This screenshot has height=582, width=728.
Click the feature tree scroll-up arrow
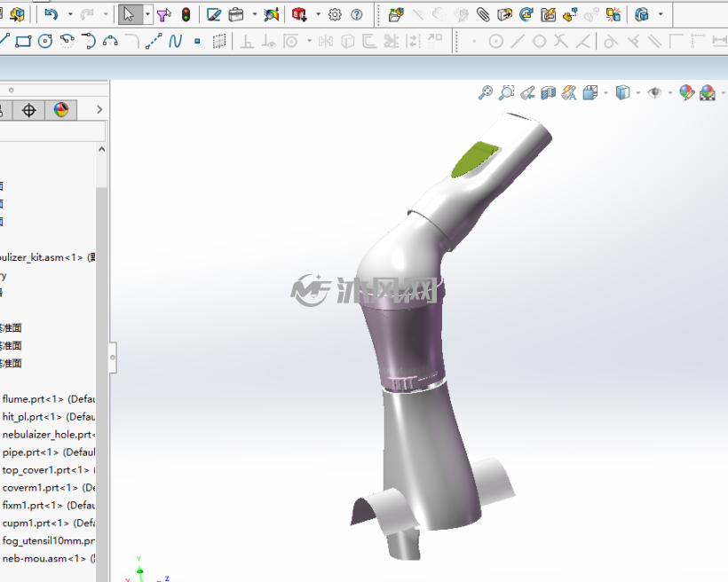tap(102, 149)
